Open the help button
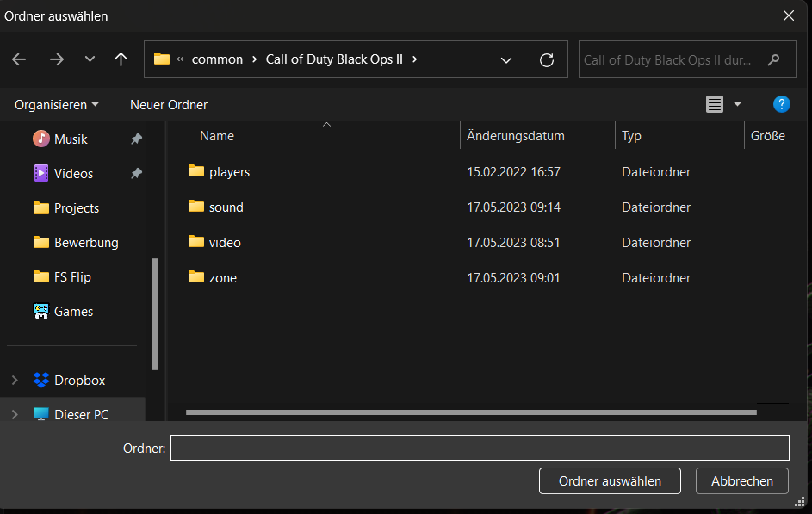 [782, 104]
